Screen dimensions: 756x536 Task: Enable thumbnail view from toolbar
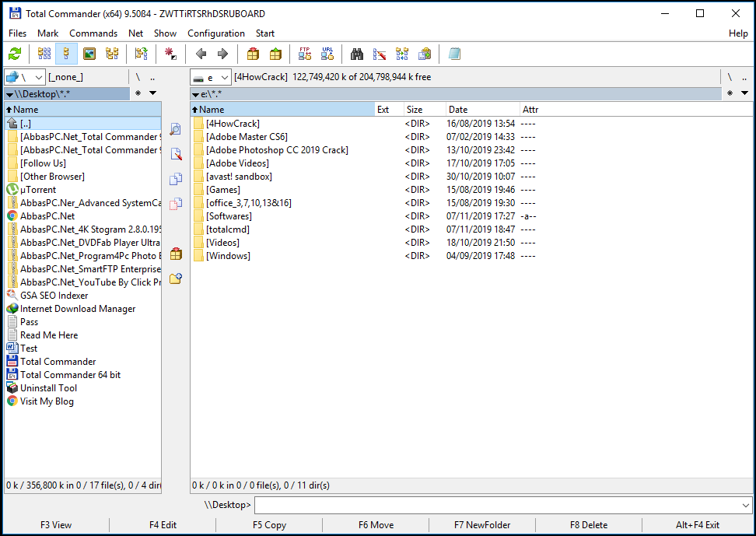coord(89,54)
